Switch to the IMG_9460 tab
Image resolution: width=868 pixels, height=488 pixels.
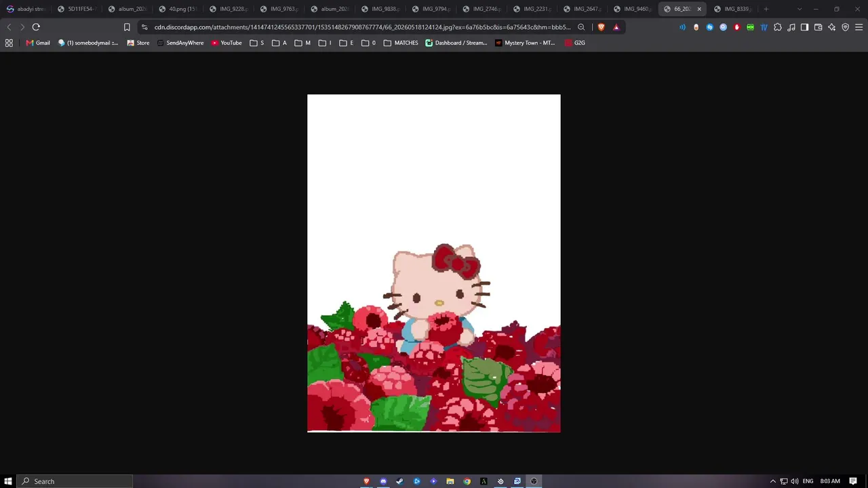(x=633, y=9)
